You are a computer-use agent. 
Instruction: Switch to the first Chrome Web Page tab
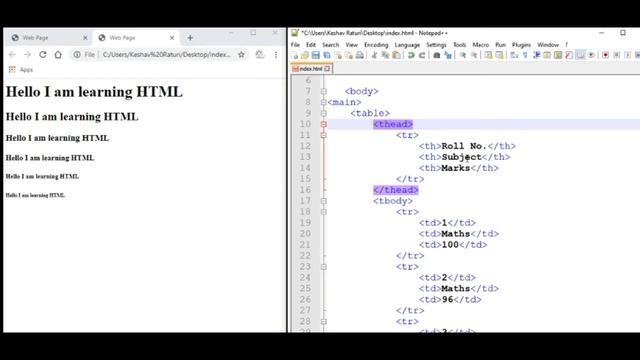coord(49,38)
